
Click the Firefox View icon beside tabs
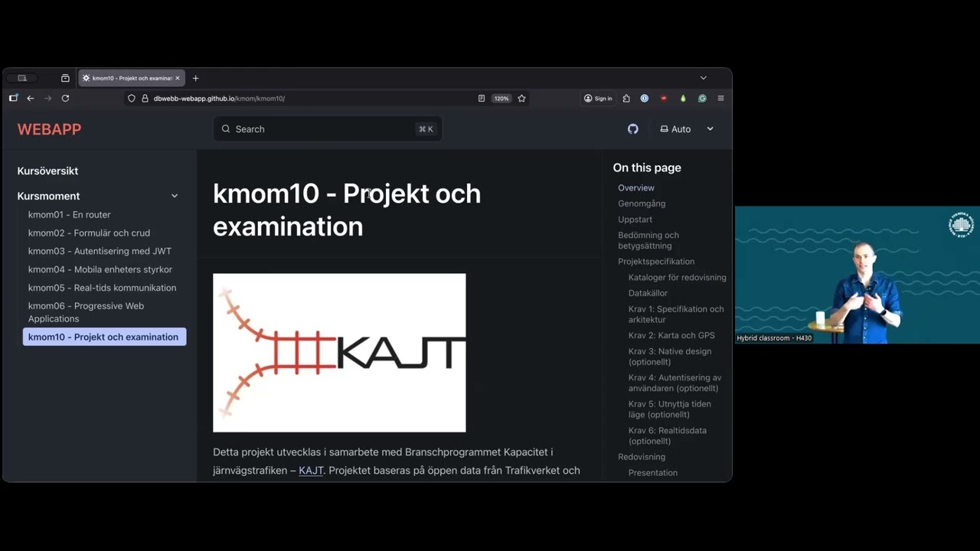(x=65, y=78)
